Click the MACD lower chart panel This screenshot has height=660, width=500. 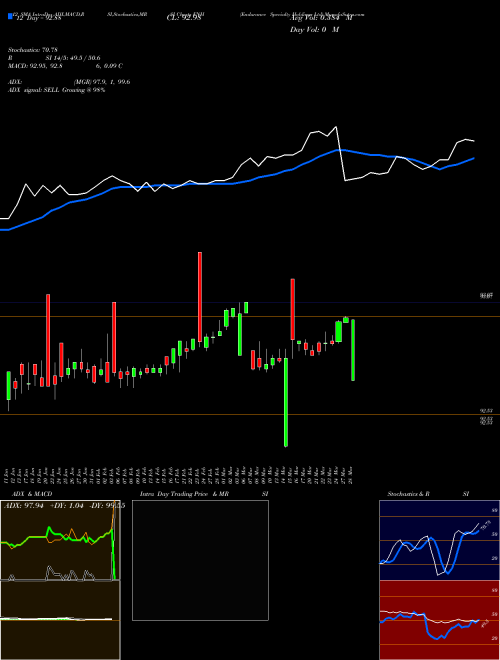click(60, 620)
